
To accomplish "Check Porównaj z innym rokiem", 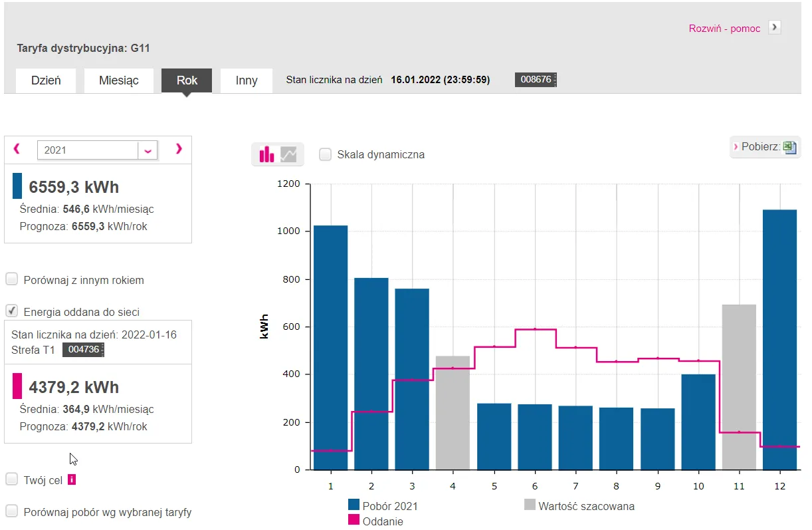I will tap(12, 279).
